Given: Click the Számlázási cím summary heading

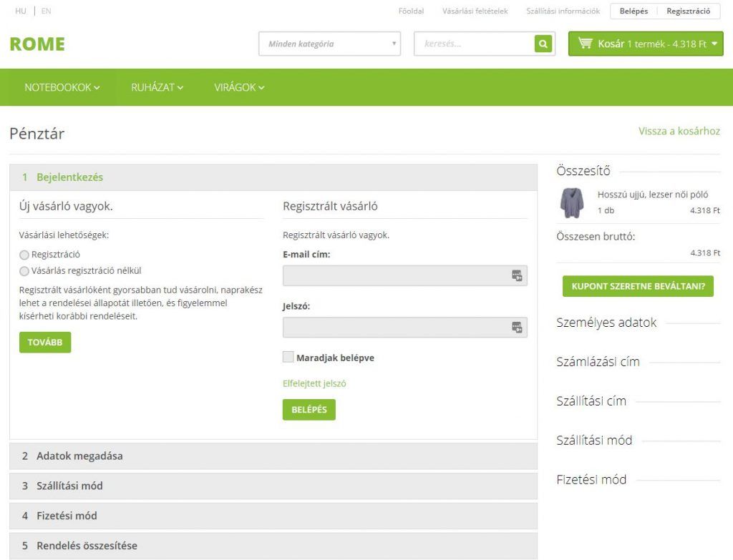Looking at the screenshot, I should [598, 362].
